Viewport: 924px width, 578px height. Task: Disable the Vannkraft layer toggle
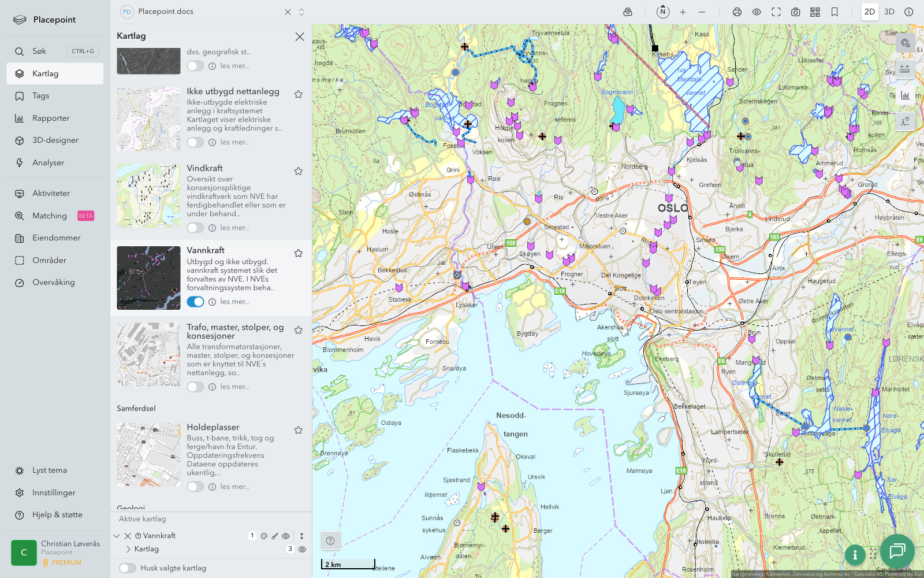(195, 302)
